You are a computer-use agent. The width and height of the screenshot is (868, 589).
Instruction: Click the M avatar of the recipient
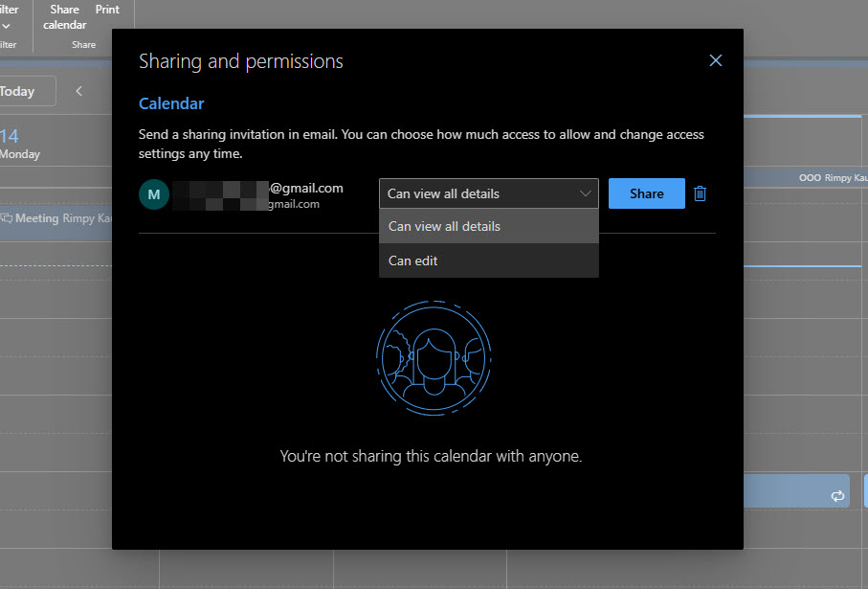154,194
